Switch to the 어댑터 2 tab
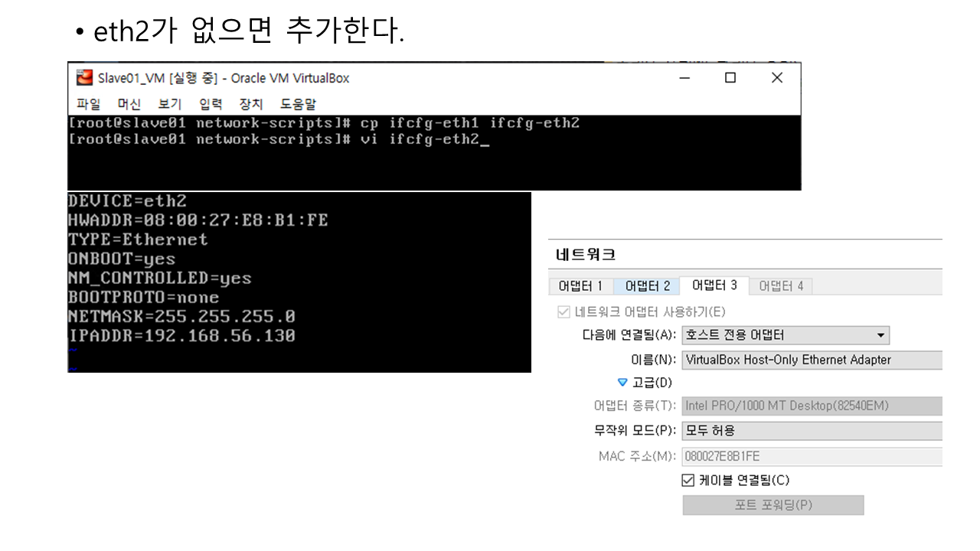The height and width of the screenshot is (551, 980). pos(647,286)
